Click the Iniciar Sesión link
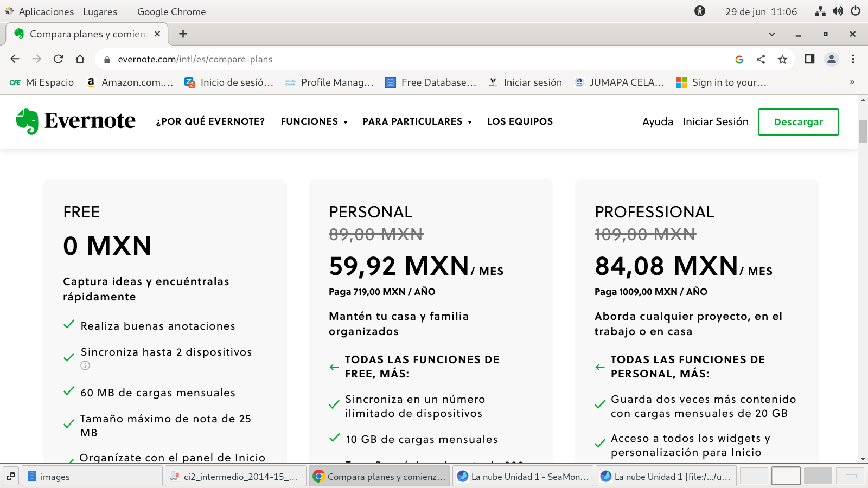 (x=715, y=121)
